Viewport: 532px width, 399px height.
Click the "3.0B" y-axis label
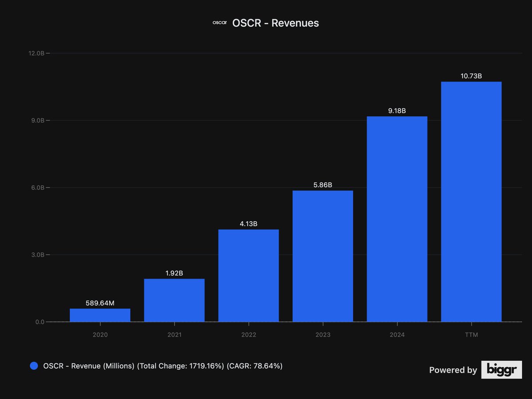(38, 255)
